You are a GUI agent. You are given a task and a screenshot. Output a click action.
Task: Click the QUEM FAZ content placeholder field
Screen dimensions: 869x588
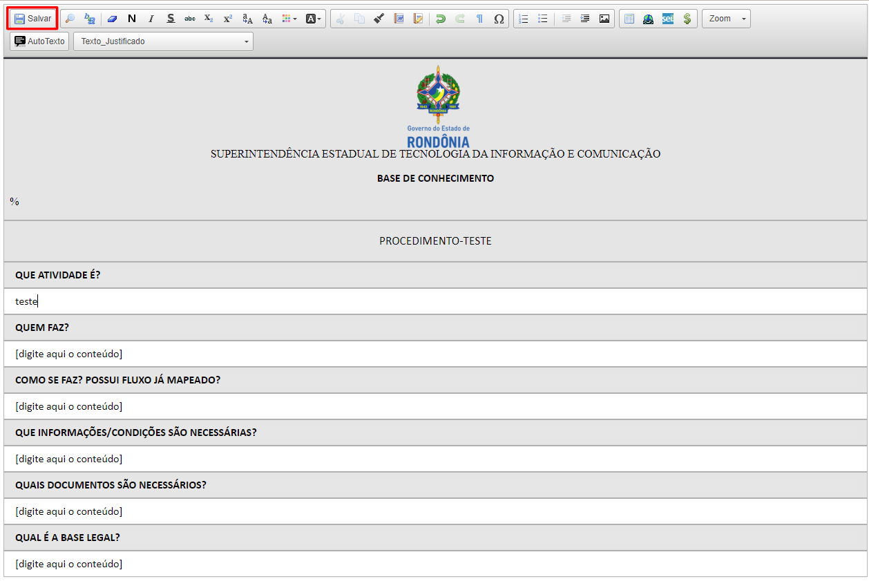click(68, 353)
